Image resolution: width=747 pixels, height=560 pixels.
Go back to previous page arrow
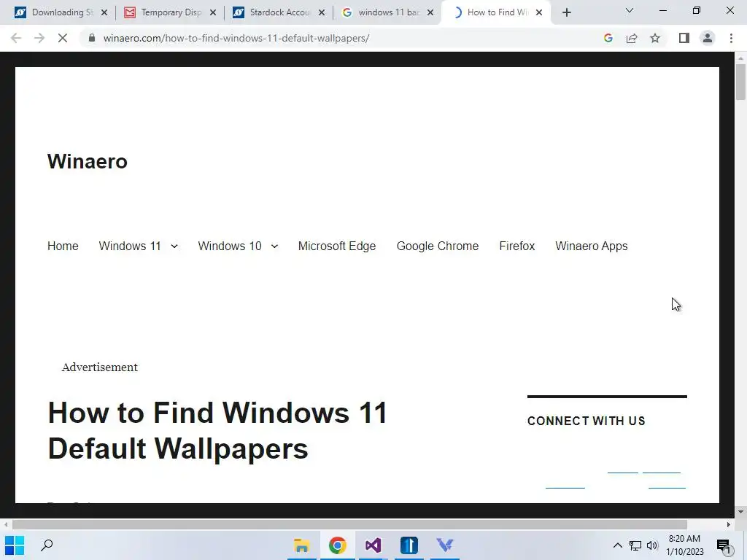click(x=16, y=38)
